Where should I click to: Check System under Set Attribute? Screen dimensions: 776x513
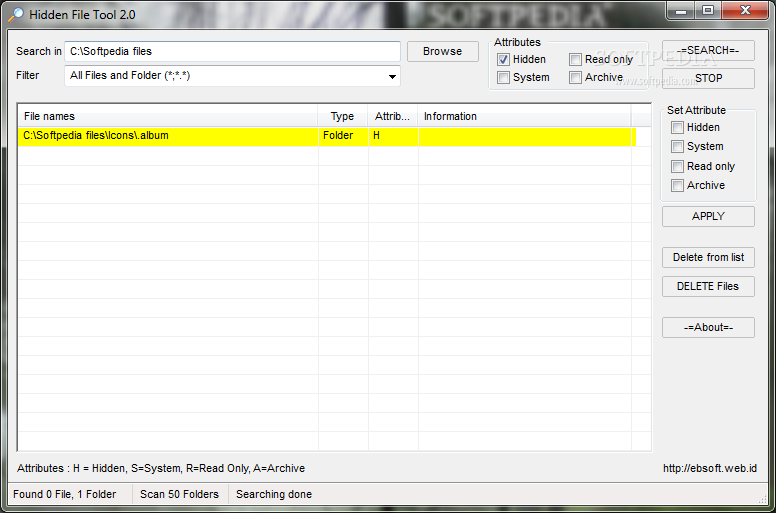677,146
